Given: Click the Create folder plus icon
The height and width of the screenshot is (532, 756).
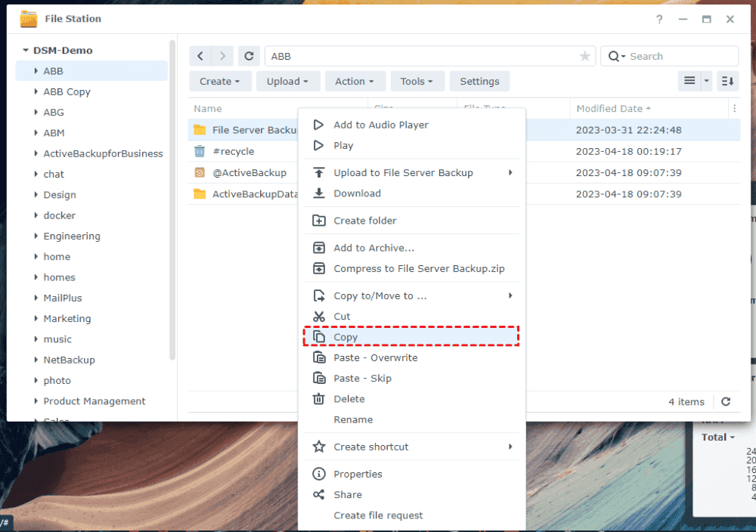Looking at the screenshot, I should click(x=319, y=221).
